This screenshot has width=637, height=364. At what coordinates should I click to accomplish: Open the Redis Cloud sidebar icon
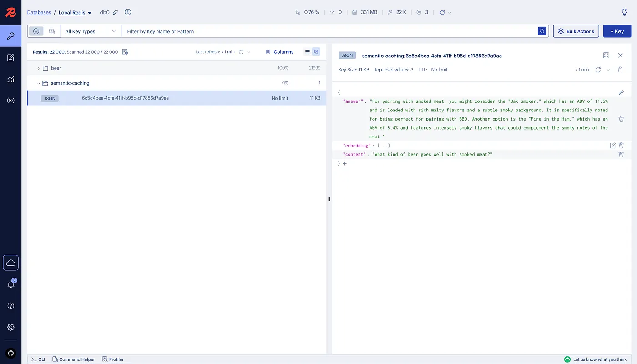pyautogui.click(x=10, y=263)
